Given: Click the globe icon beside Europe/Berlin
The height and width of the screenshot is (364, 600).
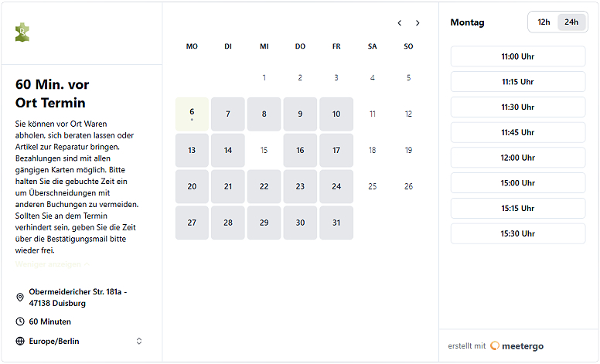Looking at the screenshot, I should [20, 341].
